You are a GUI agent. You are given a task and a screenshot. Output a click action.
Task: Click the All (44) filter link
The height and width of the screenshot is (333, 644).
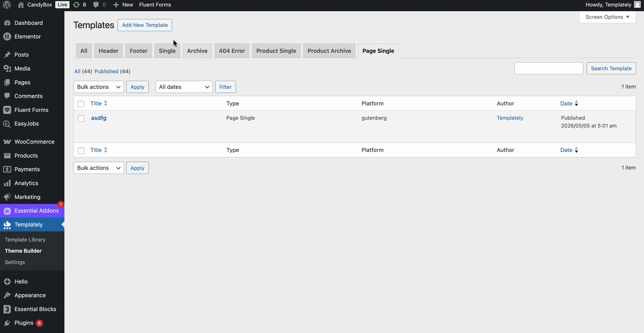[83, 71]
